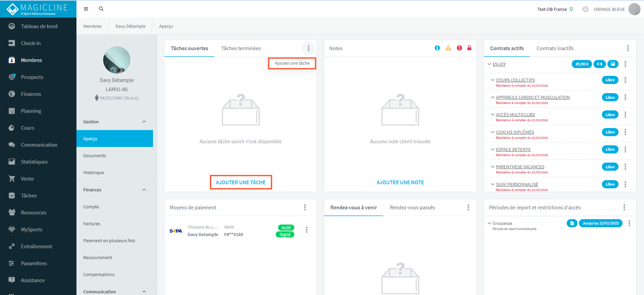The height and width of the screenshot is (295, 644).
Task: Open Périodes de report panel menu
Action: [624, 207]
